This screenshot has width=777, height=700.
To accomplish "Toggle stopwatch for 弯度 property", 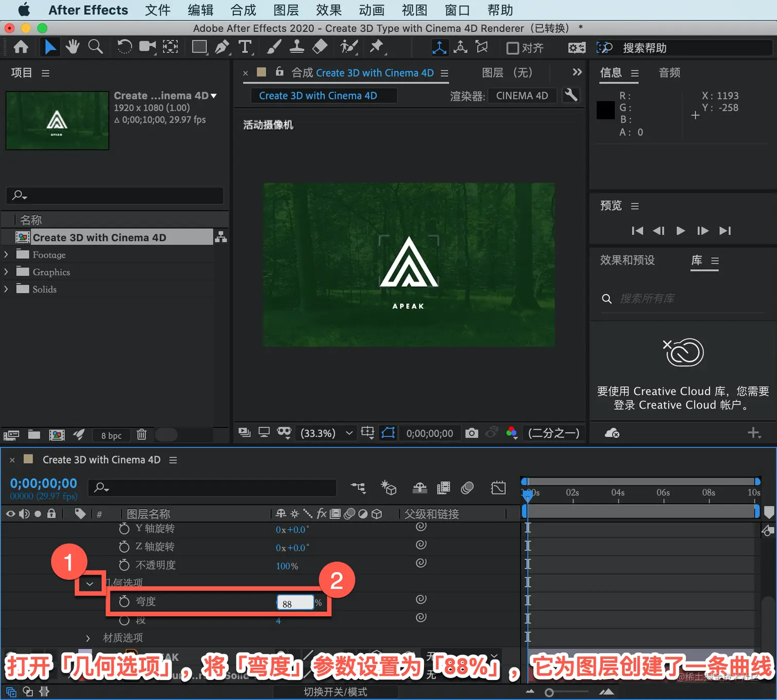I will click(x=124, y=601).
